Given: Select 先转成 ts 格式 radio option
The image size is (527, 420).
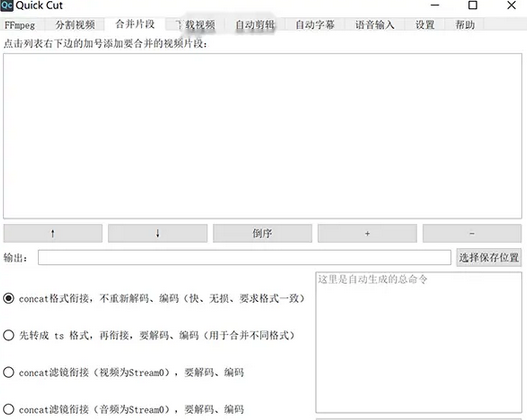Looking at the screenshot, I should (x=149, y=335).
